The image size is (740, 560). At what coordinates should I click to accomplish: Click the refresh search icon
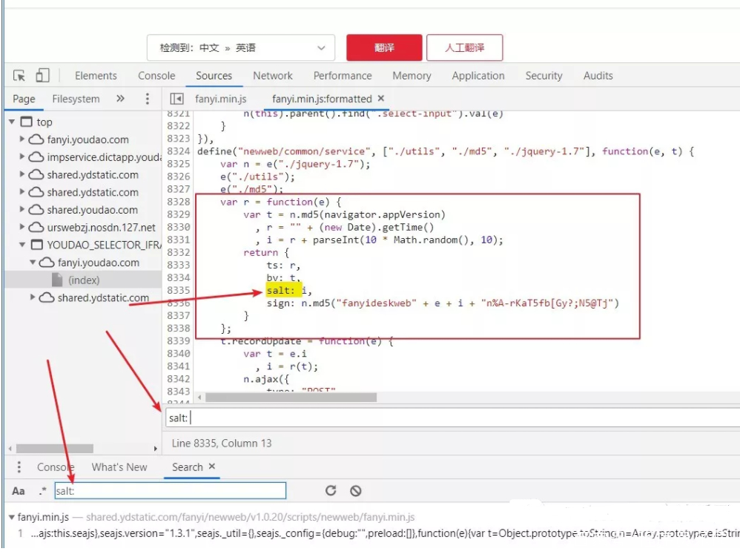[331, 490]
